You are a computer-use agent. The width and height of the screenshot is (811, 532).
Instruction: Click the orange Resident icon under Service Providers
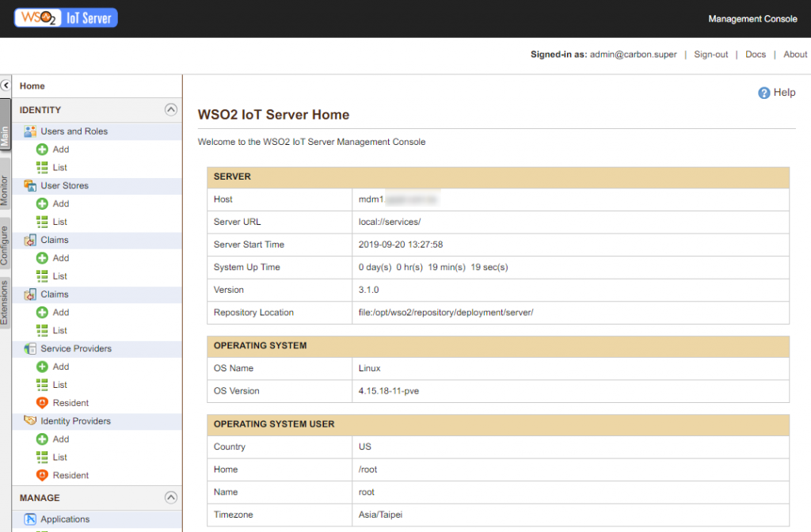(42, 403)
